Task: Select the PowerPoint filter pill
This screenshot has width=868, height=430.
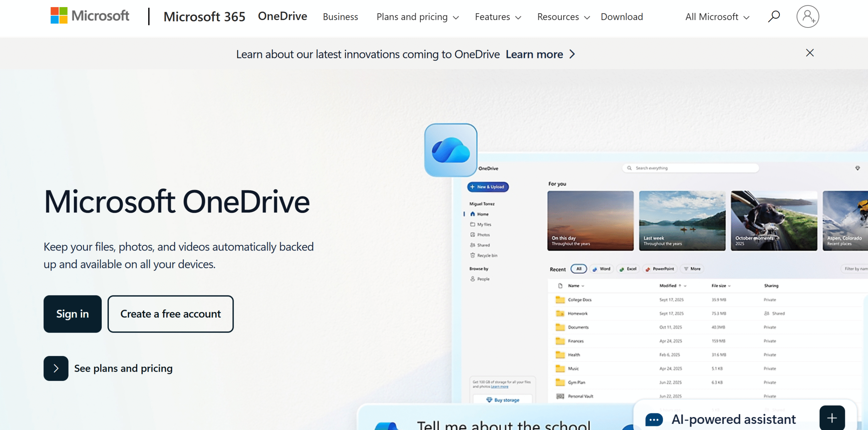Action: coord(660,269)
